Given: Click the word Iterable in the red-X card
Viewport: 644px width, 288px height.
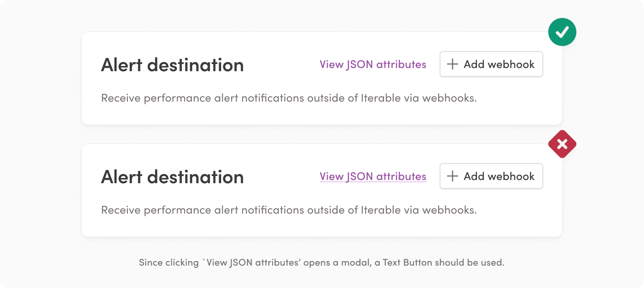Looking at the screenshot, I should pyautogui.click(x=380, y=210).
